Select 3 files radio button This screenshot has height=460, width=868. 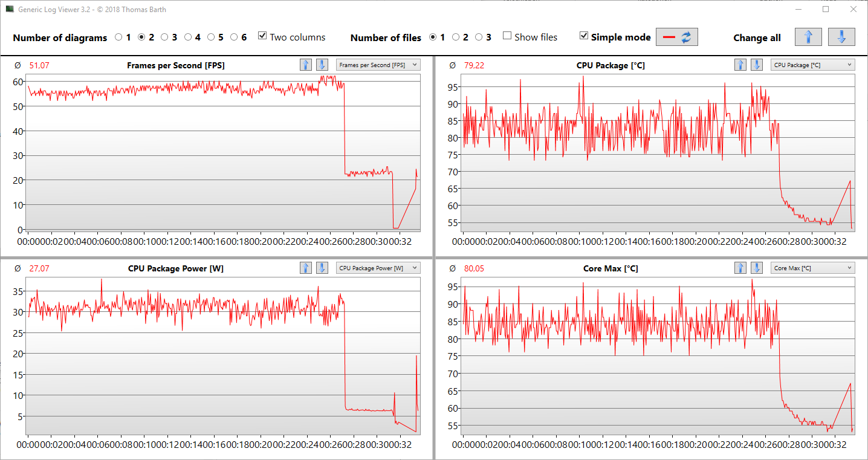(x=479, y=37)
